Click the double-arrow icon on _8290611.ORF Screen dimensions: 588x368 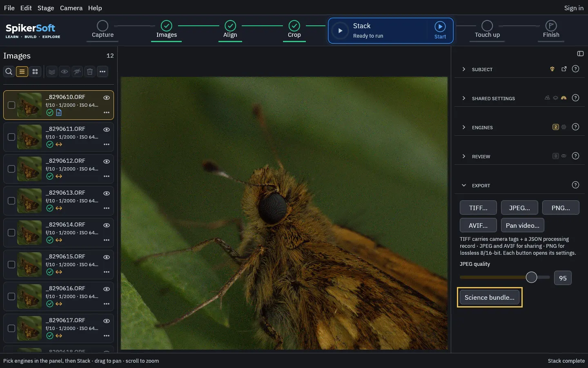tap(59, 144)
